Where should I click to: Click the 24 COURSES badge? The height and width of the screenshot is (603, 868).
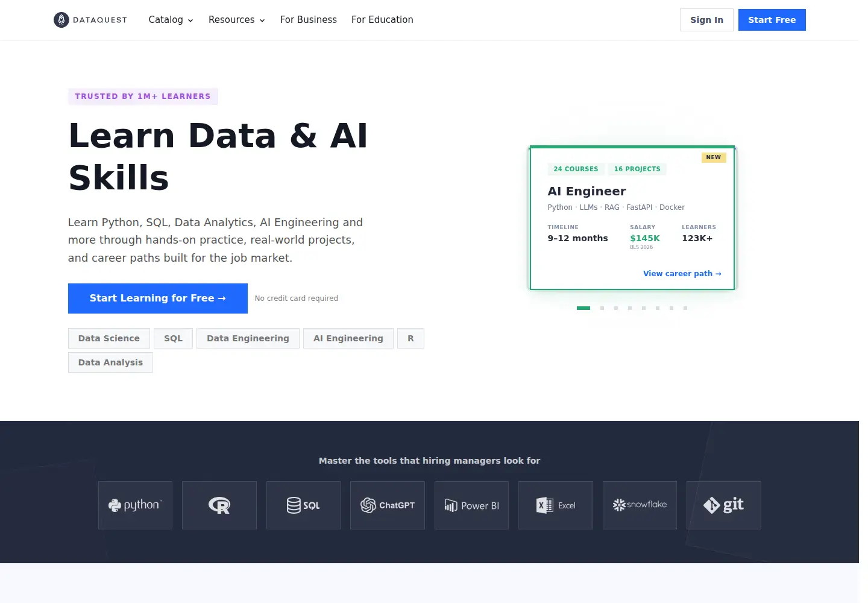[576, 169]
